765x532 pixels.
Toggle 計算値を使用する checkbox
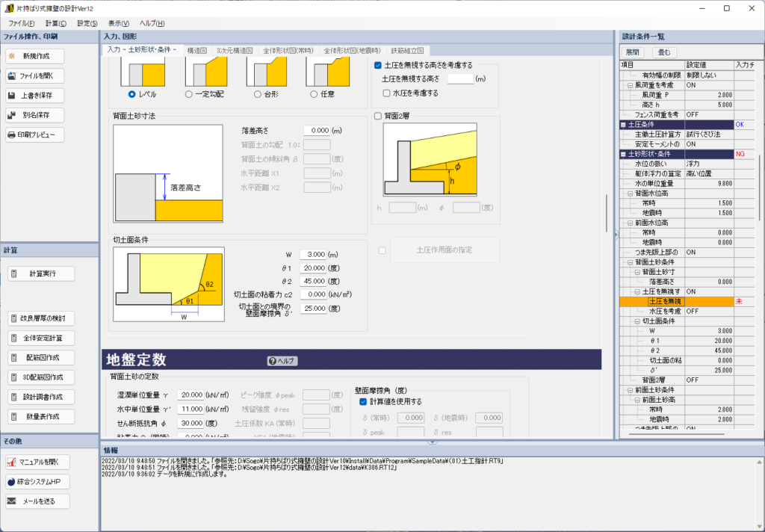pyautogui.click(x=363, y=402)
